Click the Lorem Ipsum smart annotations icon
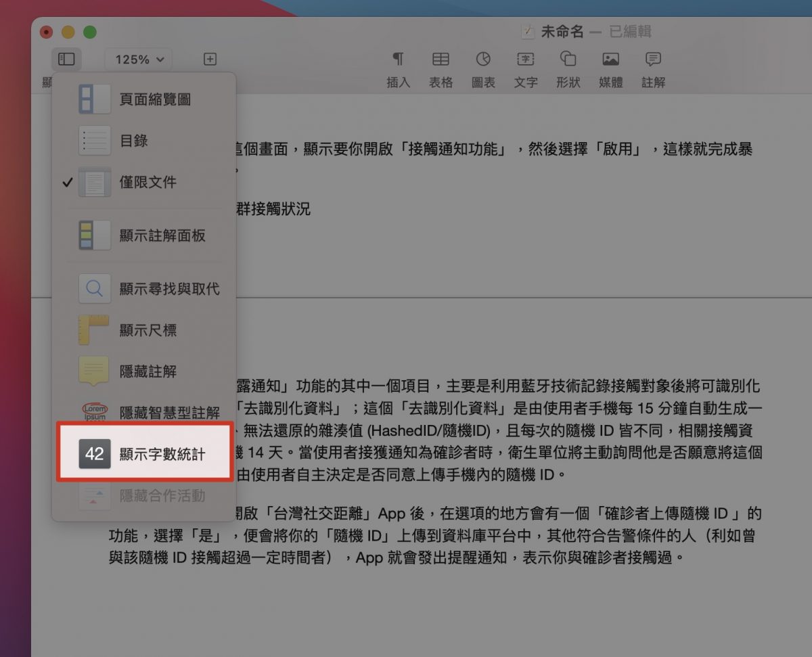 click(95, 413)
